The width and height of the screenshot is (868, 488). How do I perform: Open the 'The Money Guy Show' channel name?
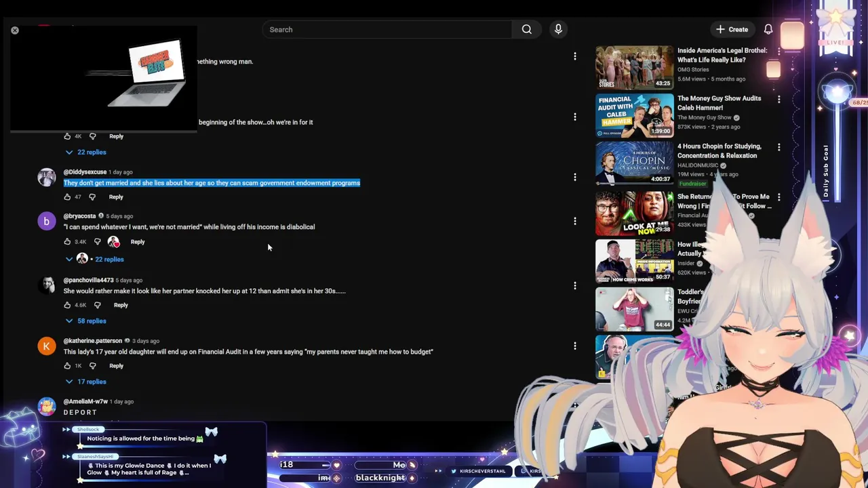click(x=704, y=117)
